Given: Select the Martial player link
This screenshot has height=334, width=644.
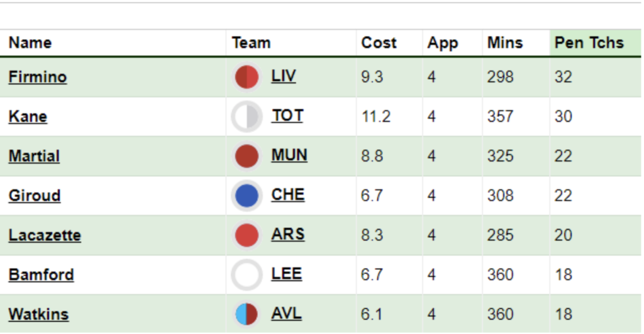Looking at the screenshot, I should click(x=34, y=156).
